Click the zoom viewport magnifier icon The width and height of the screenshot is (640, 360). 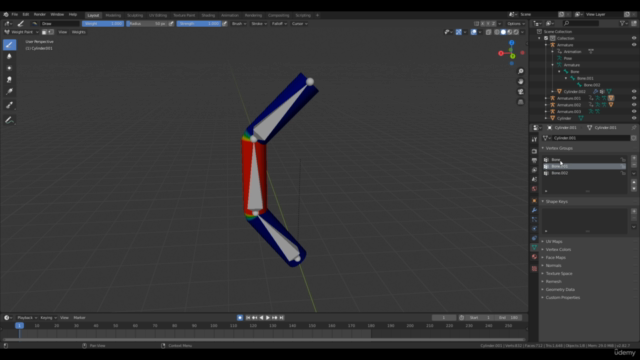click(x=520, y=71)
